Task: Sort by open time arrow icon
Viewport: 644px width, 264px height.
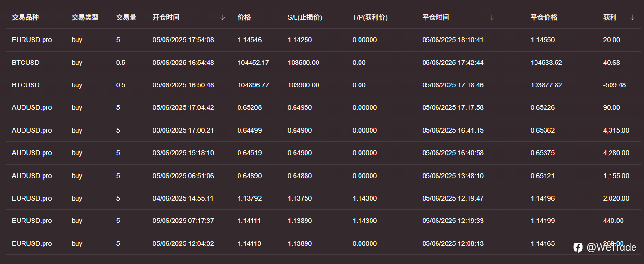Action: coord(222,17)
